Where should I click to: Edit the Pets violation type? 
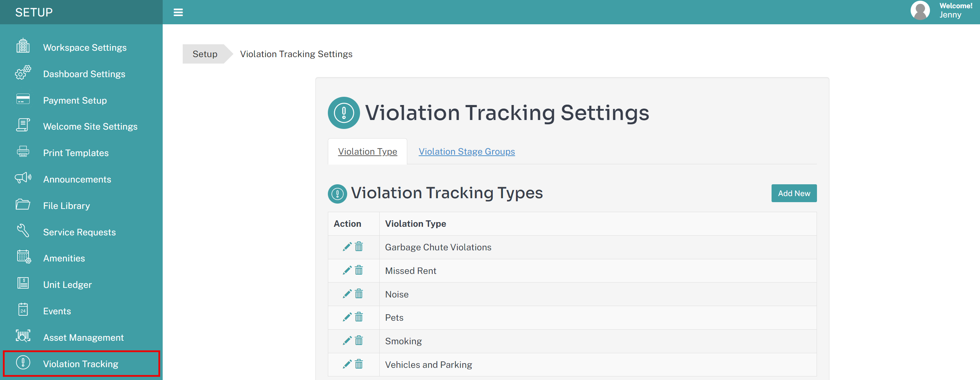click(x=347, y=317)
